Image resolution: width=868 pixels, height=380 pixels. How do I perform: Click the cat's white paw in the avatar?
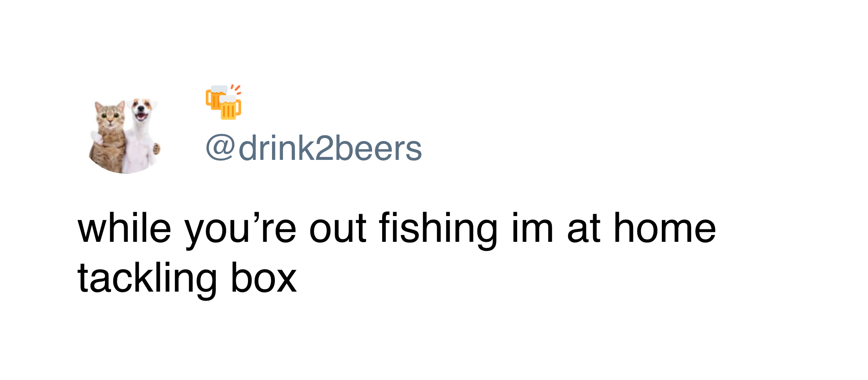pos(96,137)
